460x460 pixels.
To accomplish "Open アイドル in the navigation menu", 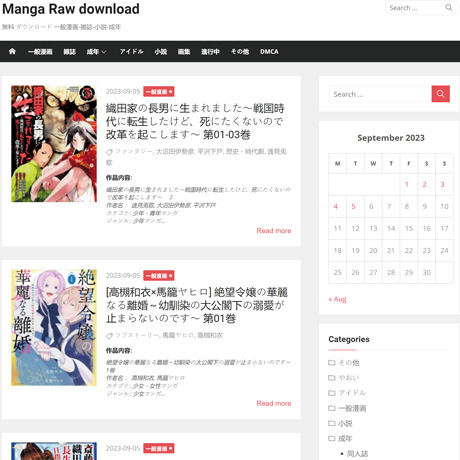I will [131, 52].
